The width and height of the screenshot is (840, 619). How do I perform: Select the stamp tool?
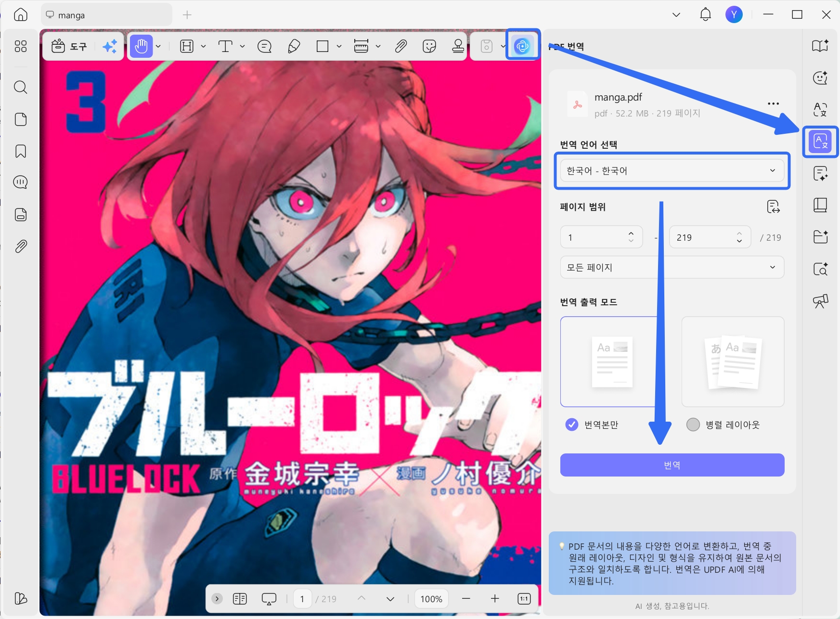pyautogui.click(x=458, y=46)
